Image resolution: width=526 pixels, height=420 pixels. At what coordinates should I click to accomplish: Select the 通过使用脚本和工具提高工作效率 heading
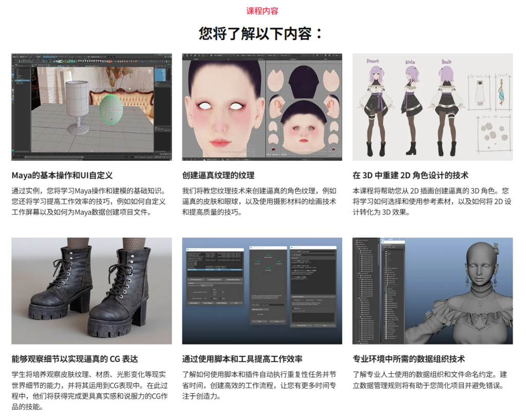tap(242, 359)
